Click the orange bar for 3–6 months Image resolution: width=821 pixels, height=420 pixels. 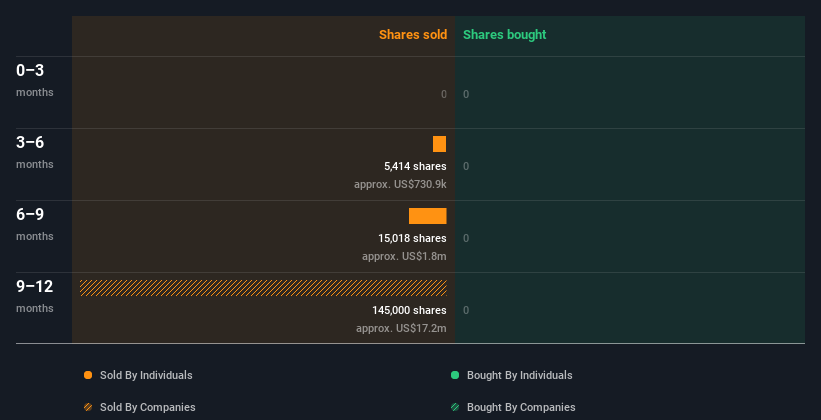[439, 144]
